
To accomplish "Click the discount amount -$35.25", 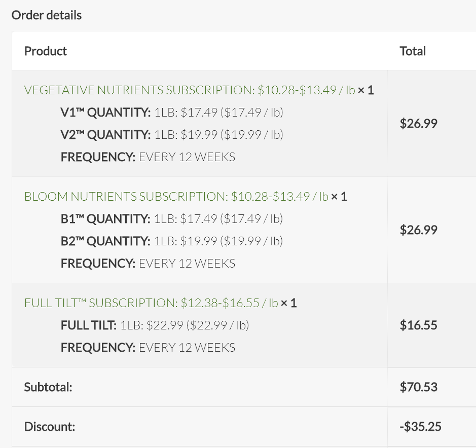I will click(x=420, y=427).
